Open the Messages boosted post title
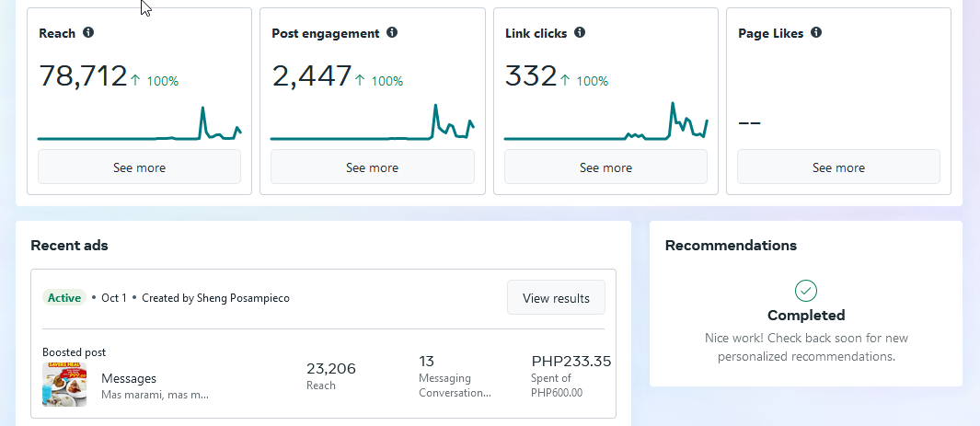Viewport: 980px width, 426px height. pyautogui.click(x=129, y=378)
